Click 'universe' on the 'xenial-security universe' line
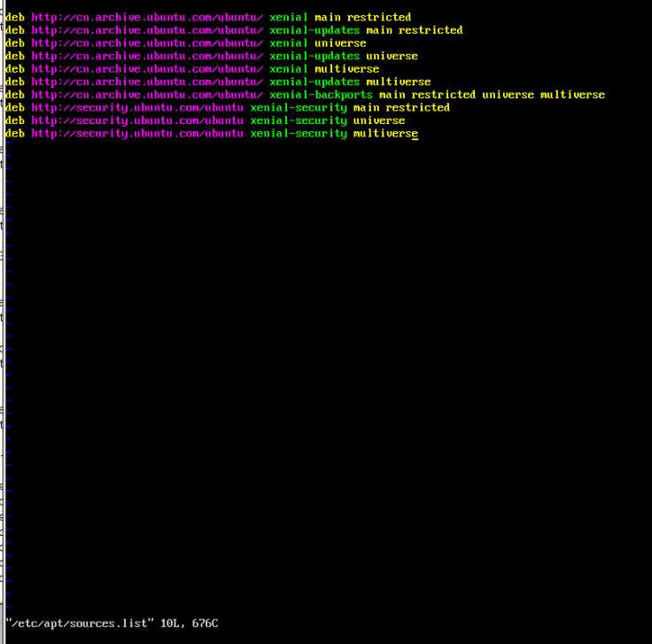This screenshot has width=652, height=644. (x=379, y=120)
